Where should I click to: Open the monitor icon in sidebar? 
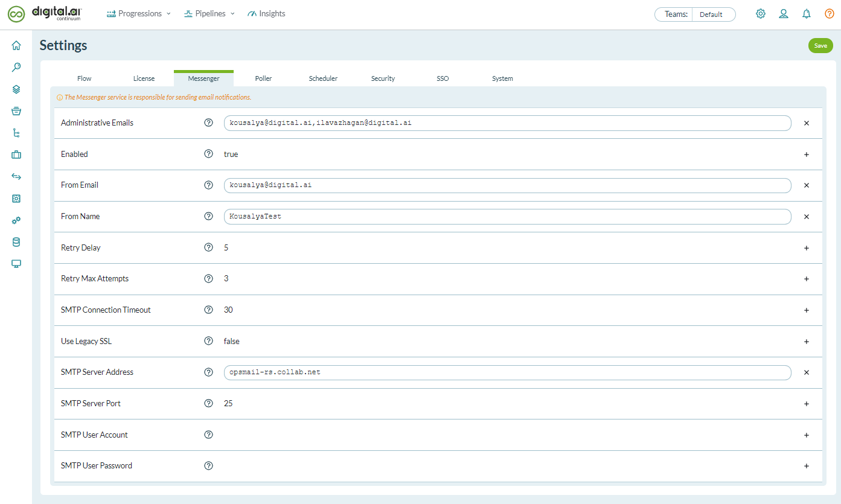16,264
